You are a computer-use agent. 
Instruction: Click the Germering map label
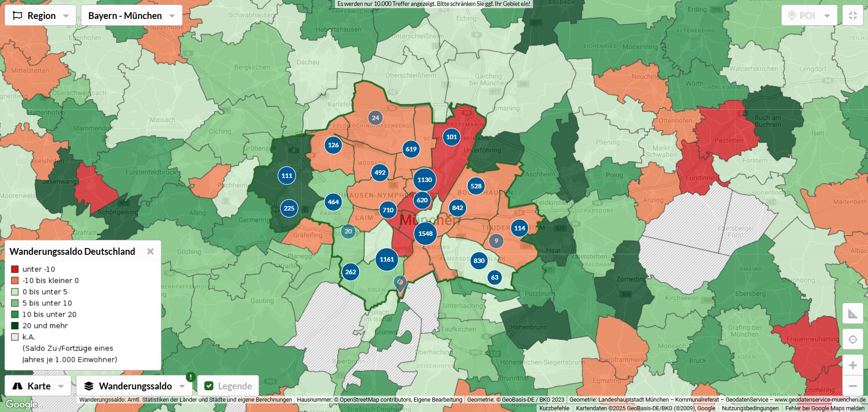(255, 220)
